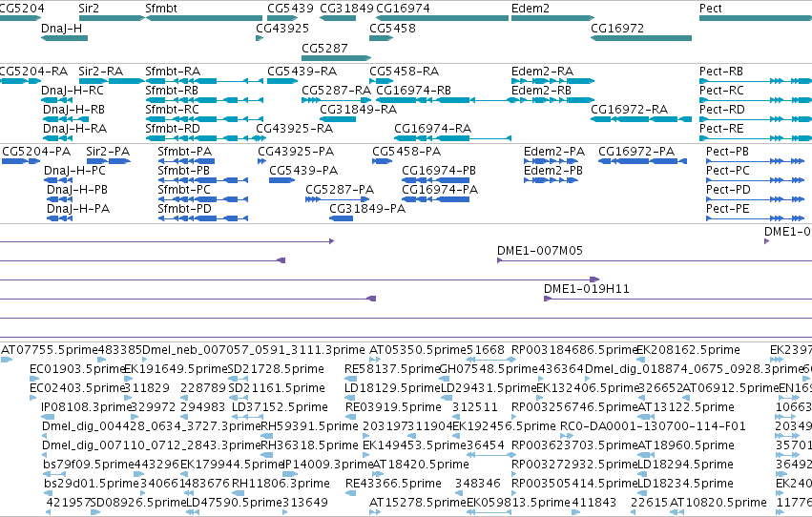Select transcript CG5287-RA
This screenshot has height=517, width=812.
[336, 91]
